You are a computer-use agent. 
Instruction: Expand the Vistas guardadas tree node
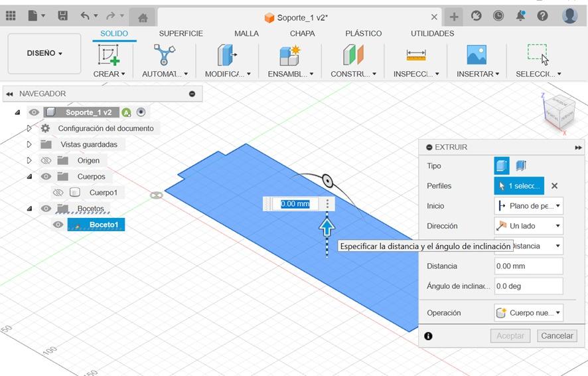pyautogui.click(x=29, y=144)
